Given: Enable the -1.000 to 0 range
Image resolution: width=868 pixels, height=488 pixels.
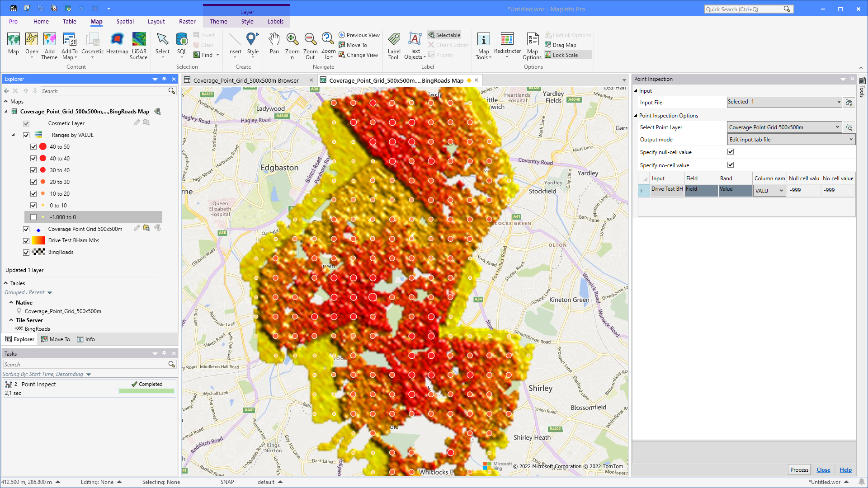Looking at the screenshot, I should click(x=33, y=217).
